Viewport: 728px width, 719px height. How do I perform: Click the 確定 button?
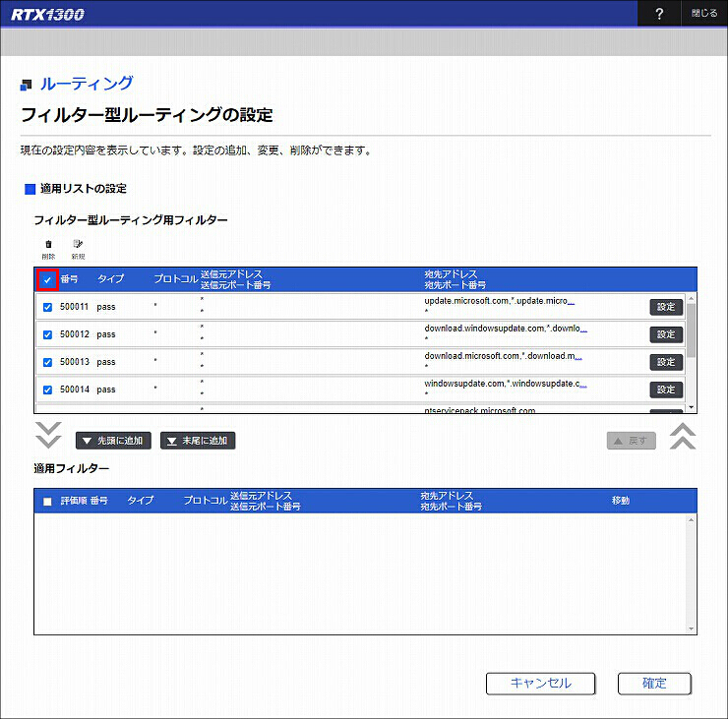(654, 684)
